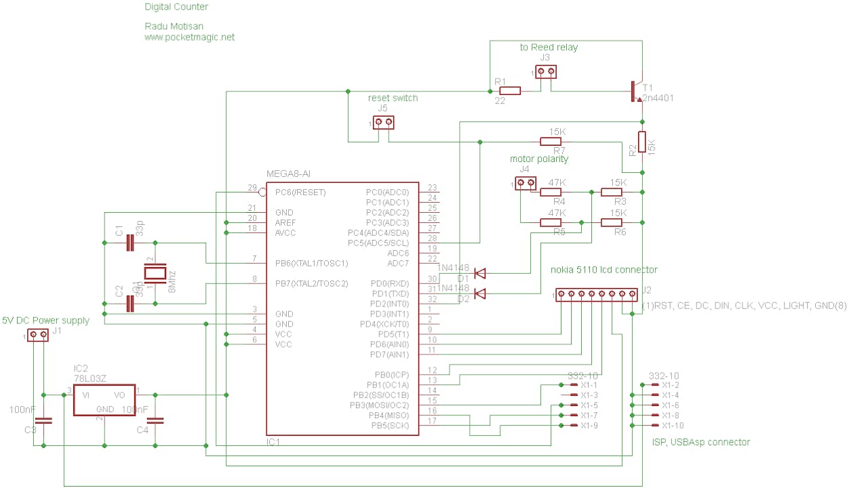Click the J5 reset switch connector
The height and width of the screenshot is (488, 868).
point(384,123)
